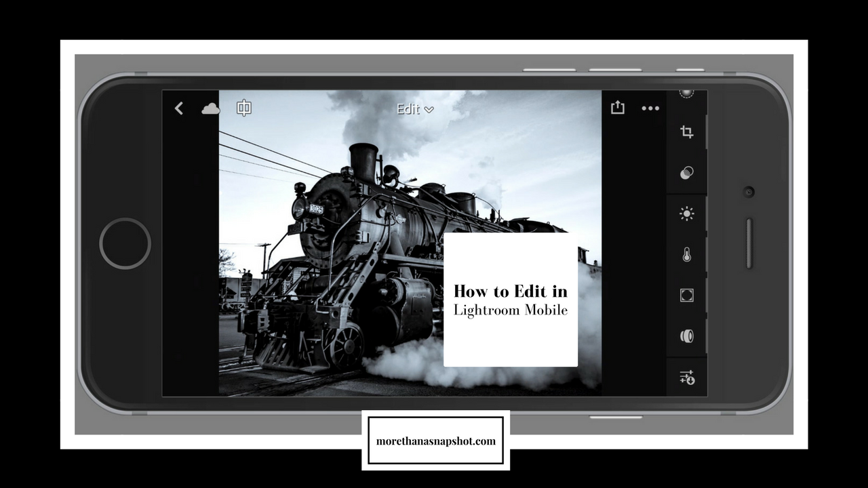This screenshot has height=488, width=868.
Task: Tap the back arrow in Lightroom
Action: 179,108
